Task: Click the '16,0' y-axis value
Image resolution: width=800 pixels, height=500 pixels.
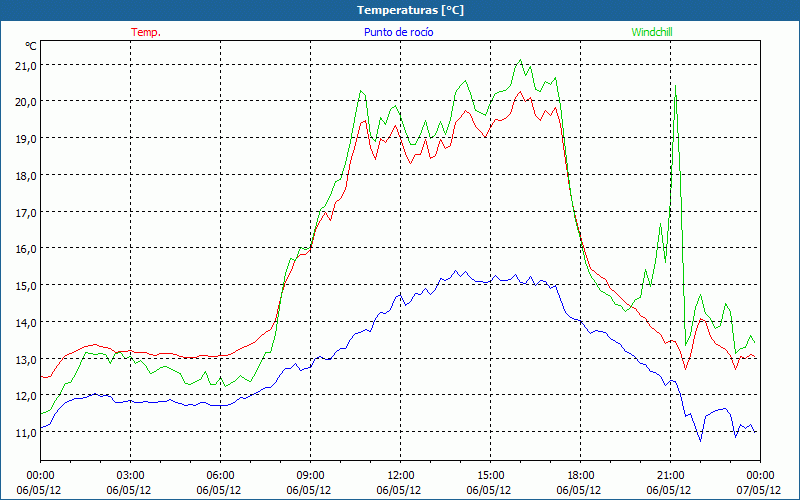Action: 27,249
